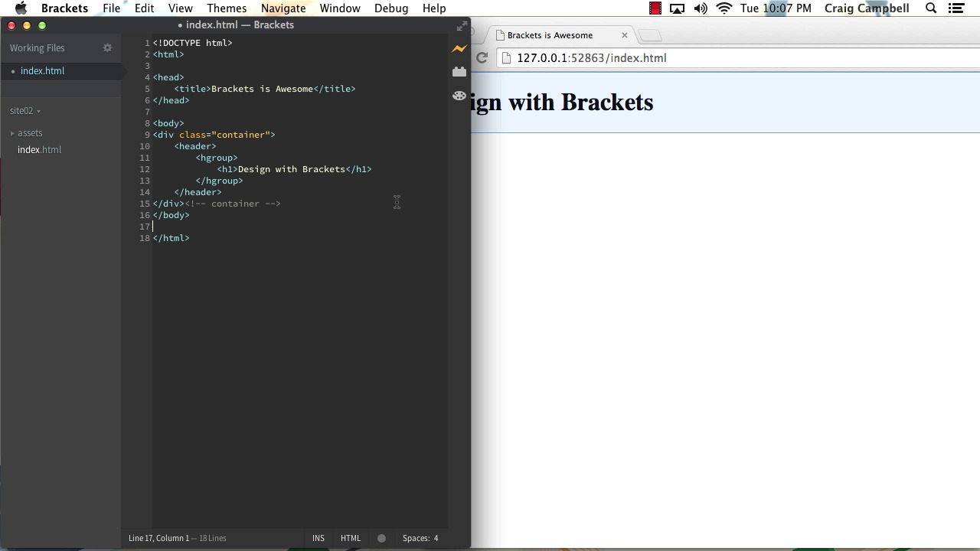Click line number 17 in gutter
This screenshot has width=980, height=551.
point(145,227)
